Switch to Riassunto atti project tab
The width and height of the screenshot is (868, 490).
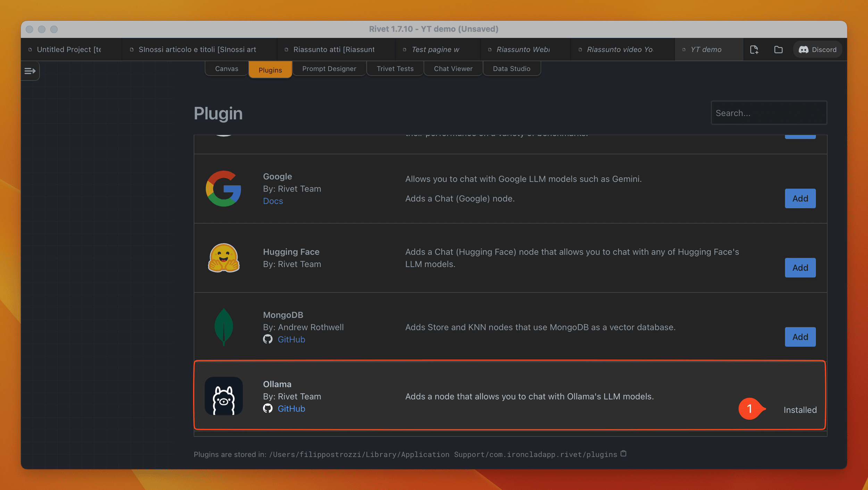336,50
